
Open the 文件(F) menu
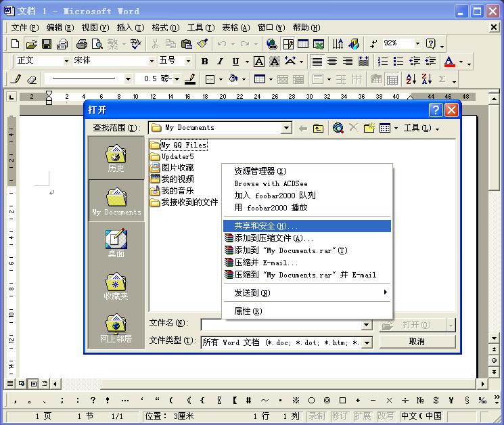point(25,28)
